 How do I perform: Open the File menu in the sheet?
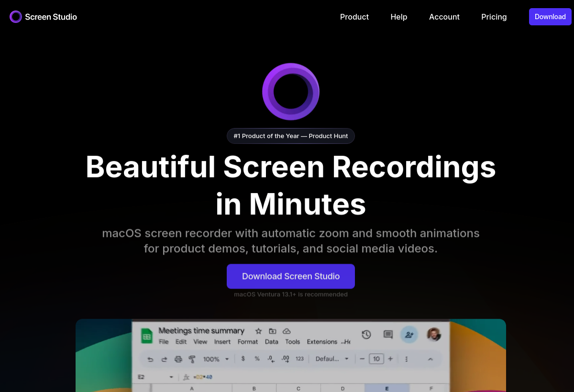point(164,342)
